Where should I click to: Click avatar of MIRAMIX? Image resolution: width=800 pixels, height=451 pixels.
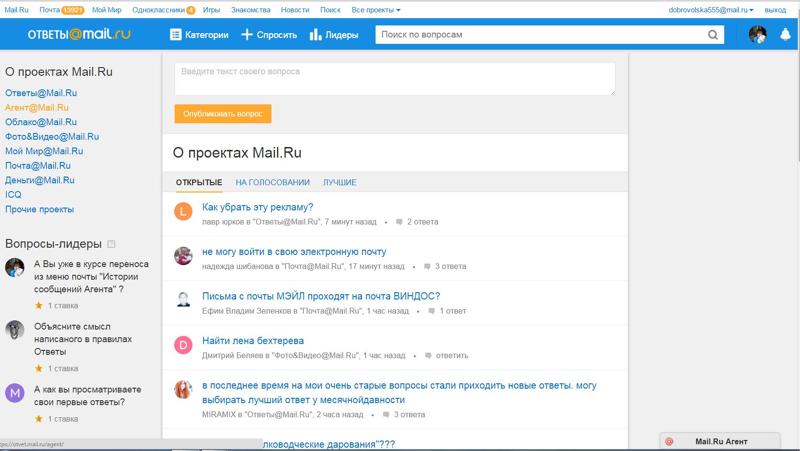click(x=183, y=389)
